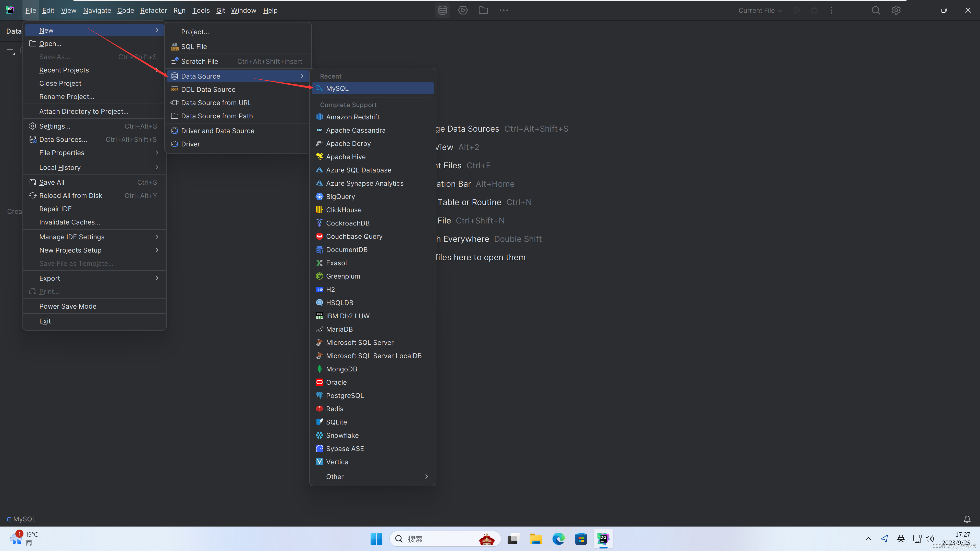Open the Refactor menu in menu bar

(x=154, y=10)
